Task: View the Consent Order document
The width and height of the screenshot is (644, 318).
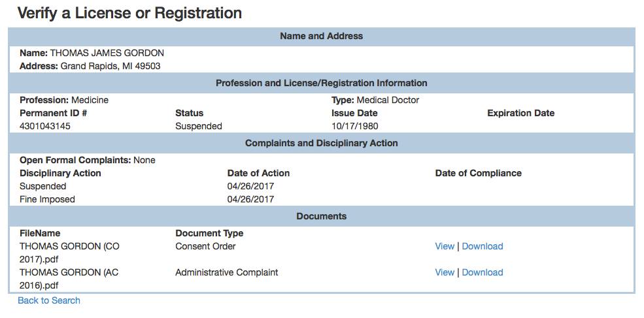Action: point(445,246)
